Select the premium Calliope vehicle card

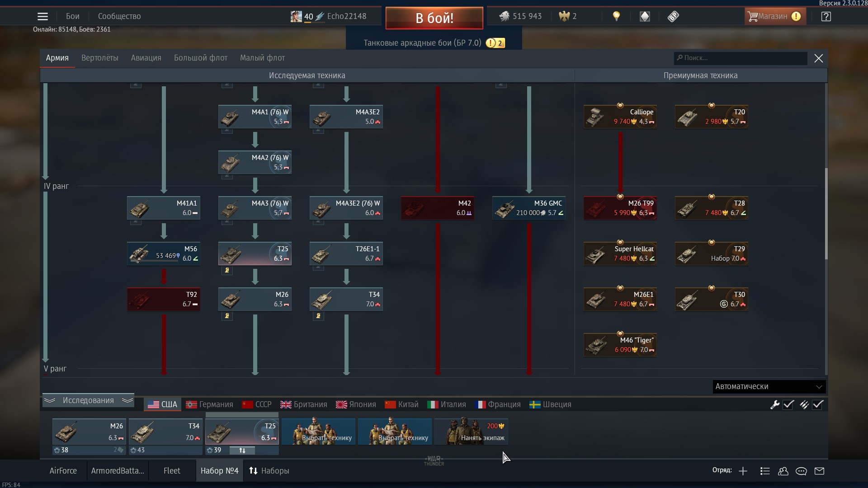point(620,117)
